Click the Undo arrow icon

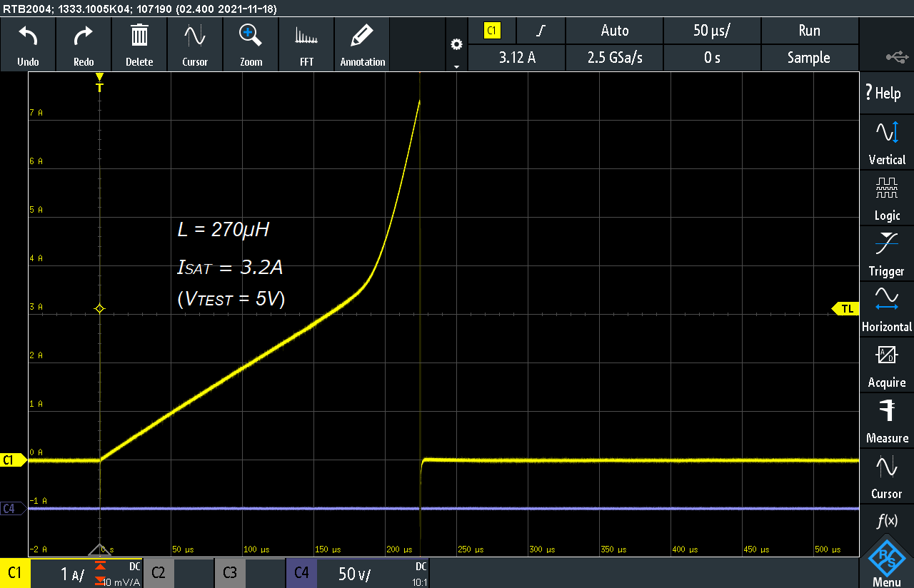28,36
